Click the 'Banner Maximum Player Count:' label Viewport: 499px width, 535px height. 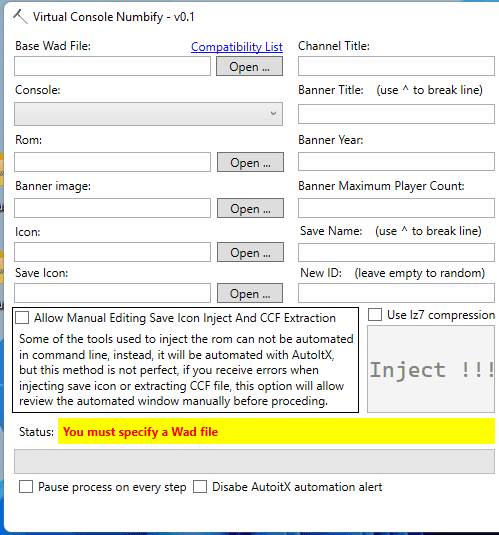(x=381, y=186)
